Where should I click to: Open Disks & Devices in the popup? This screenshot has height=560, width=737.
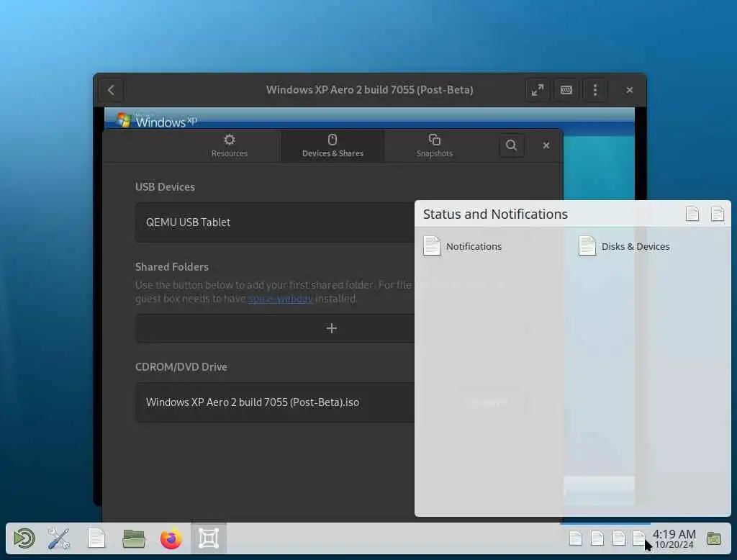tap(624, 246)
